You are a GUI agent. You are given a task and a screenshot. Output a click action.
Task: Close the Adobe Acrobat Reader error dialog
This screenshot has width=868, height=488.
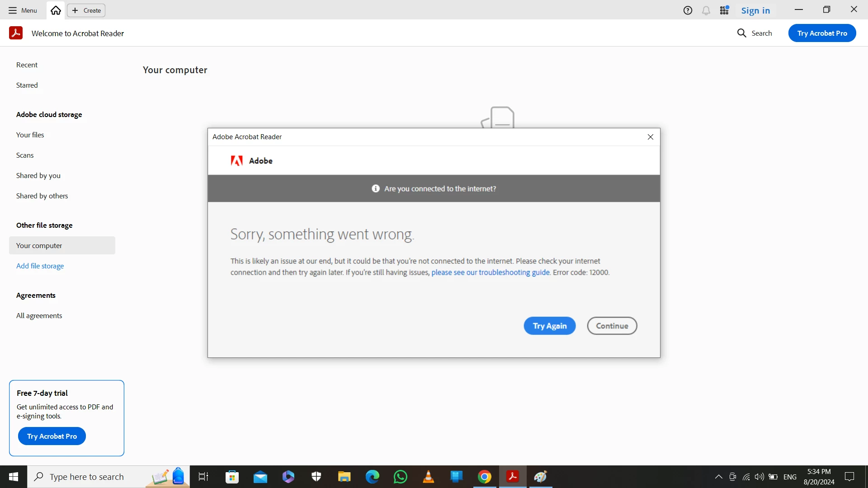(x=650, y=137)
